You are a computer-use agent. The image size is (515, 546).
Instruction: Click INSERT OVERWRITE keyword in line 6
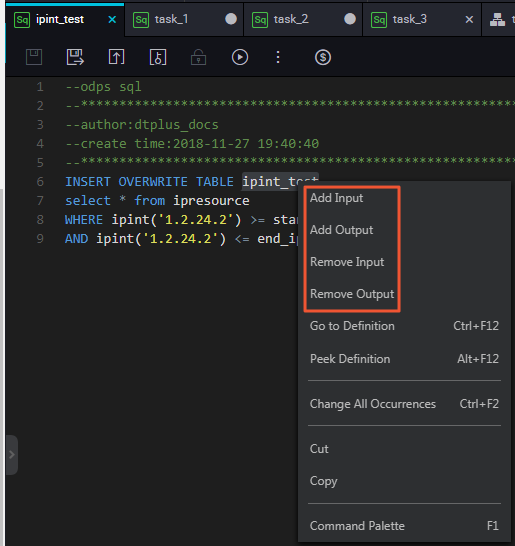(126, 181)
